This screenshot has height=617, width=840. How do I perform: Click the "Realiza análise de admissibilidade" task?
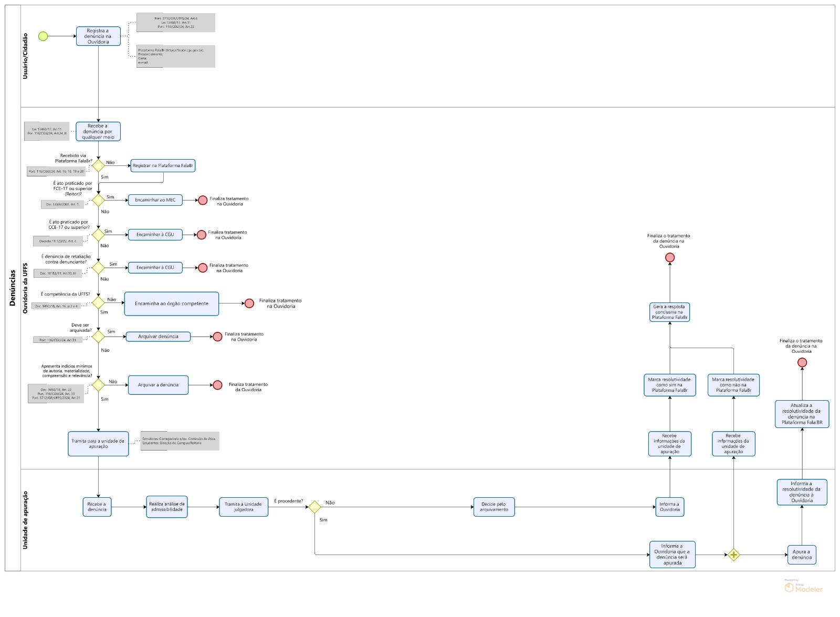(166, 507)
